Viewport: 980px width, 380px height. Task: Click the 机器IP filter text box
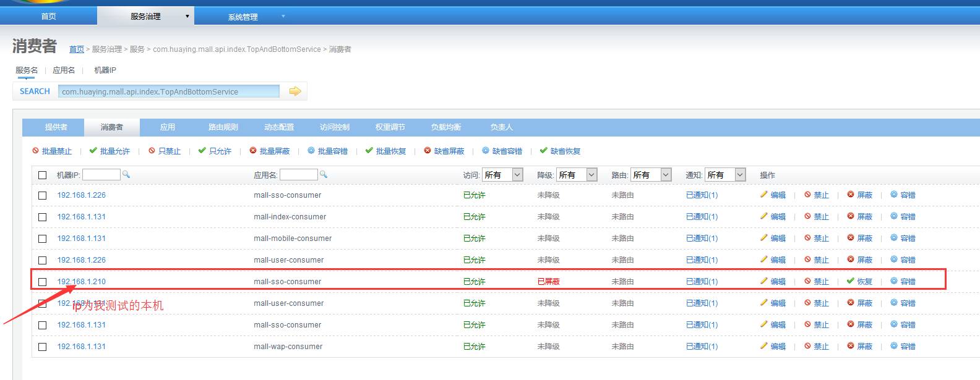tap(101, 175)
